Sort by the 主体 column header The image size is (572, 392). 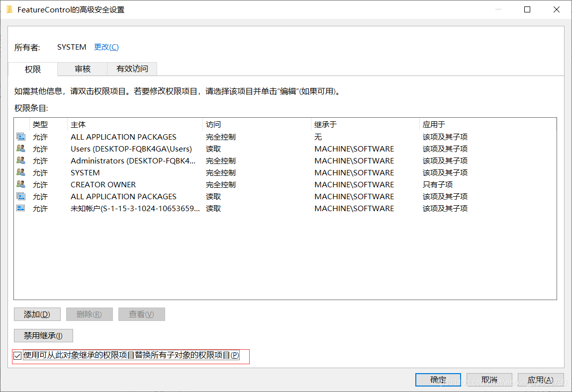(135, 125)
